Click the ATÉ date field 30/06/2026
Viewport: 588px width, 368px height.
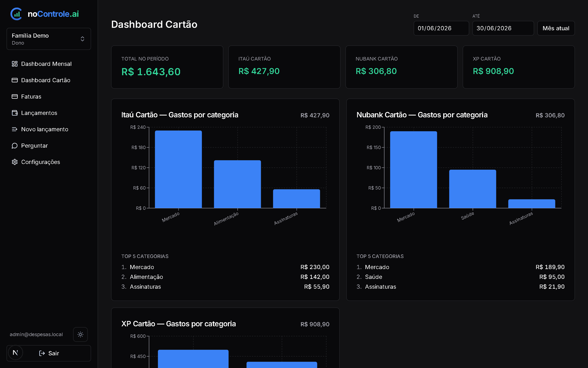[503, 28]
